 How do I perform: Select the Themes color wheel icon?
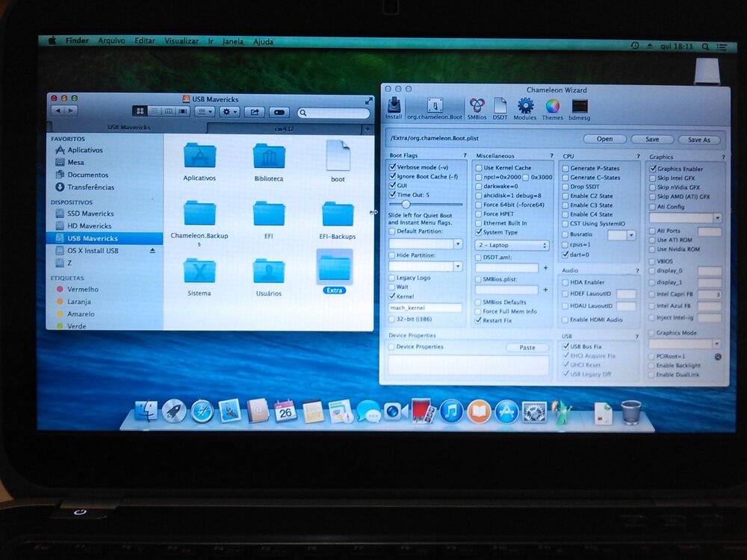pyautogui.click(x=552, y=108)
